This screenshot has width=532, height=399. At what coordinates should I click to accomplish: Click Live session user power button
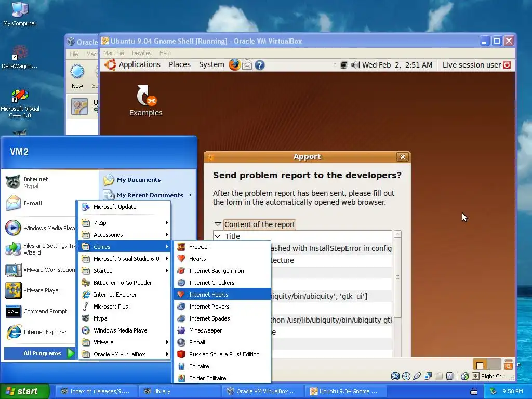pos(507,65)
